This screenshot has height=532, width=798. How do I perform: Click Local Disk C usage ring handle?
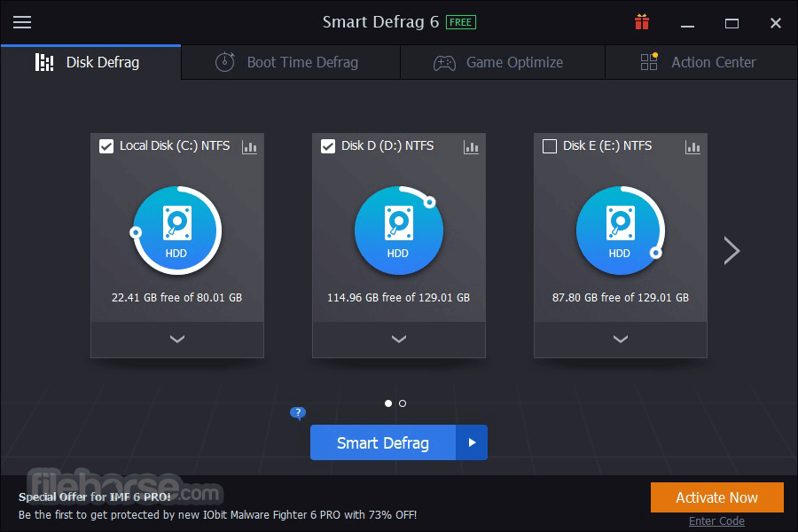pos(136,232)
